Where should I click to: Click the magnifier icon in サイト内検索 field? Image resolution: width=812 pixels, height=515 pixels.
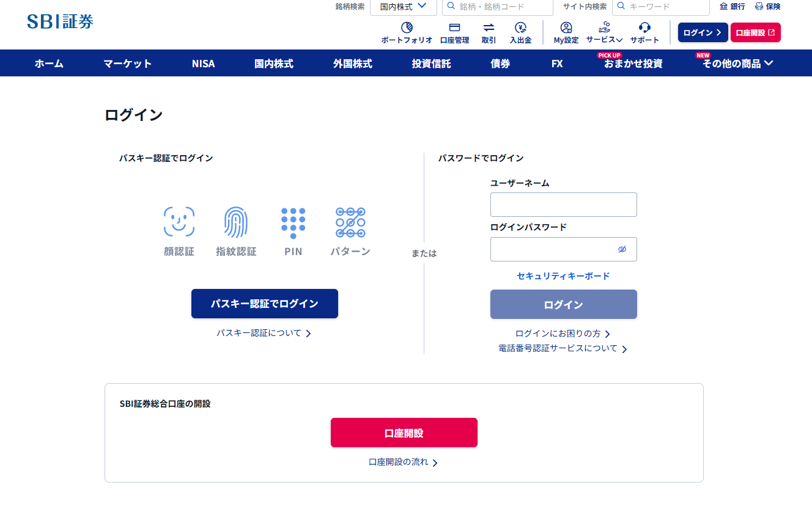coord(621,7)
